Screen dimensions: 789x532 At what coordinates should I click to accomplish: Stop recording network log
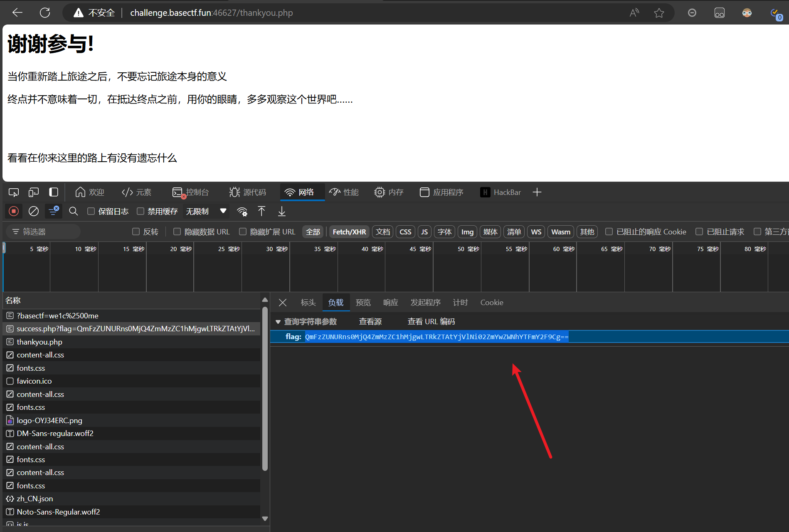[x=14, y=212]
